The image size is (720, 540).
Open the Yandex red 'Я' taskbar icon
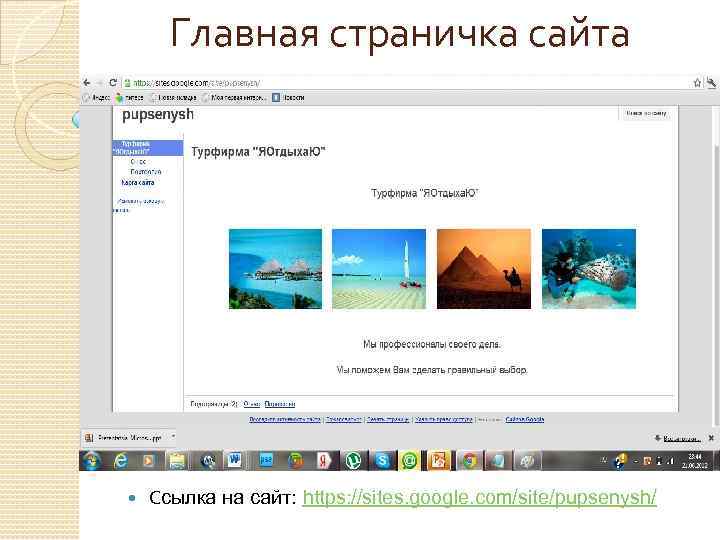click(323, 461)
